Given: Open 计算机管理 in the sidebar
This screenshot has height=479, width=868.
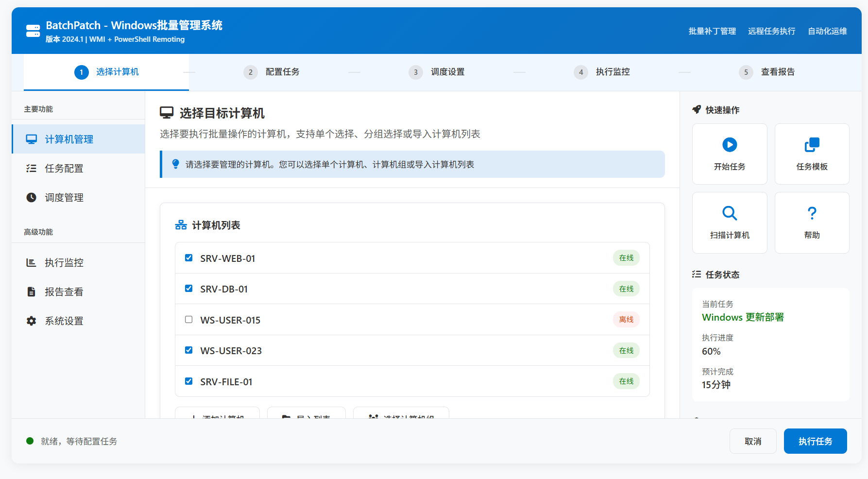Looking at the screenshot, I should (x=78, y=139).
